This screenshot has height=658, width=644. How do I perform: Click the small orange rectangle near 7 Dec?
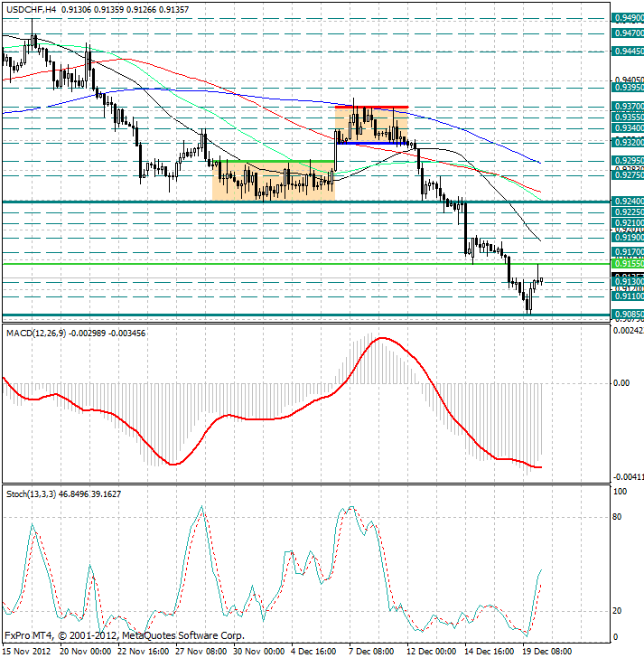(371, 125)
